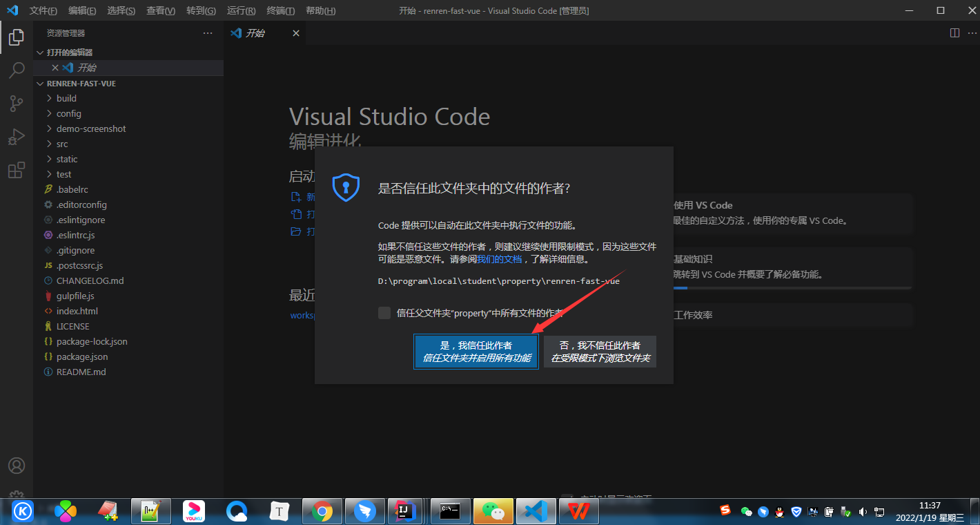Click the Sogou input method tray icon
The height and width of the screenshot is (525, 980).
[725, 510]
